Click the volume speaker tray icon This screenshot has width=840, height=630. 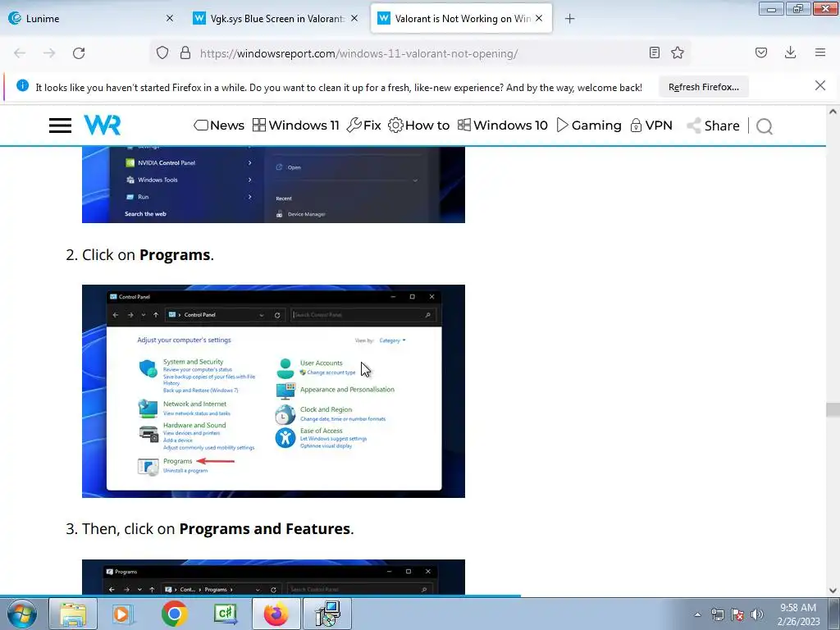[x=756, y=614]
